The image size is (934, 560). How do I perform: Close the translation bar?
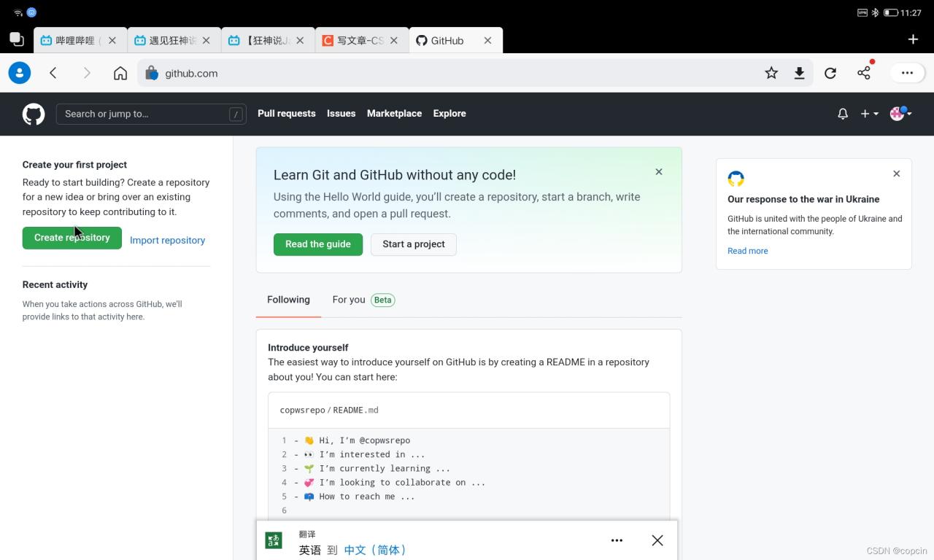[x=657, y=540]
